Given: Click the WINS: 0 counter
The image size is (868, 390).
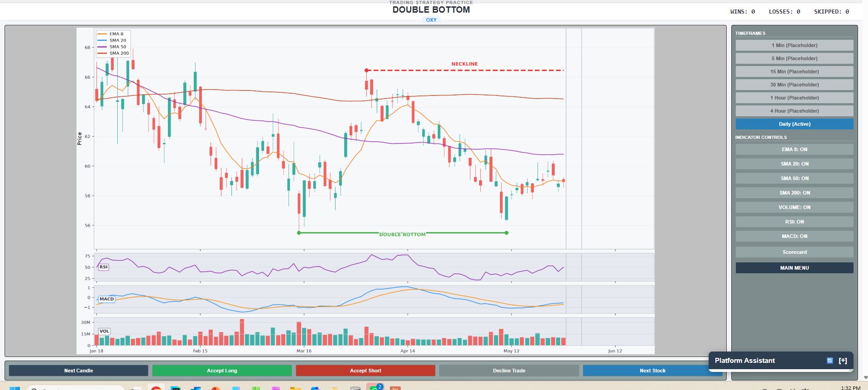Looking at the screenshot, I should 743,12.
